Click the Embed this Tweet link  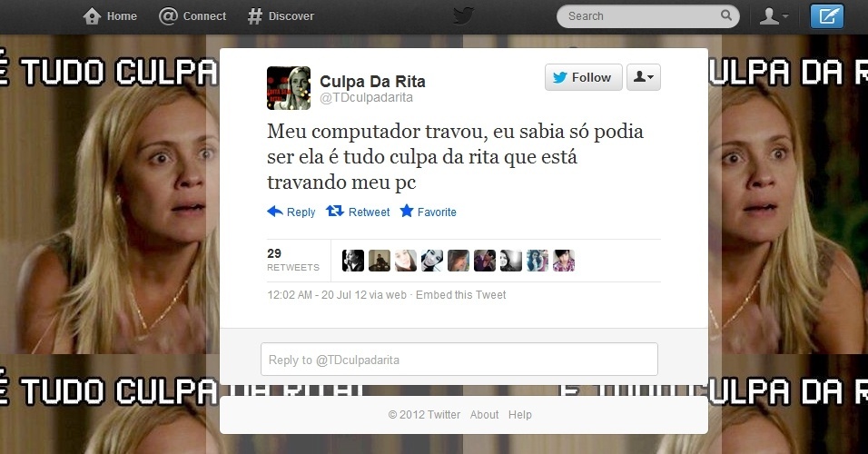tap(460, 295)
